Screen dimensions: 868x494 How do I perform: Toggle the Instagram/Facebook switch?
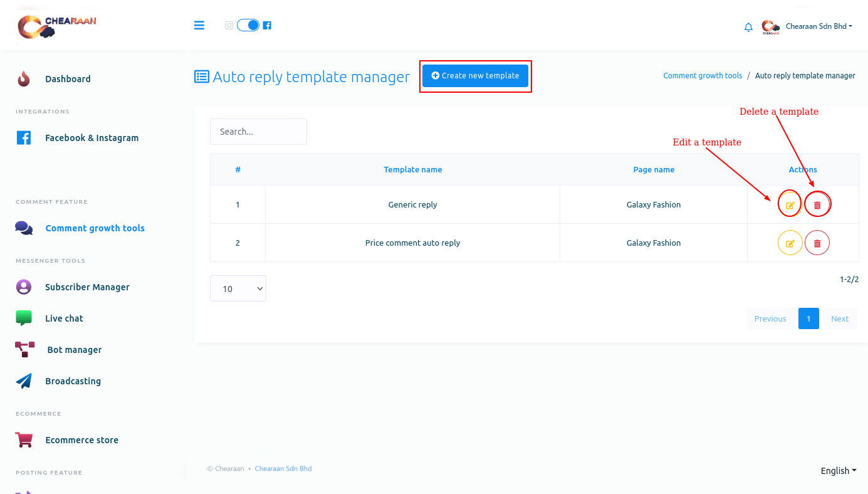pyautogui.click(x=248, y=26)
